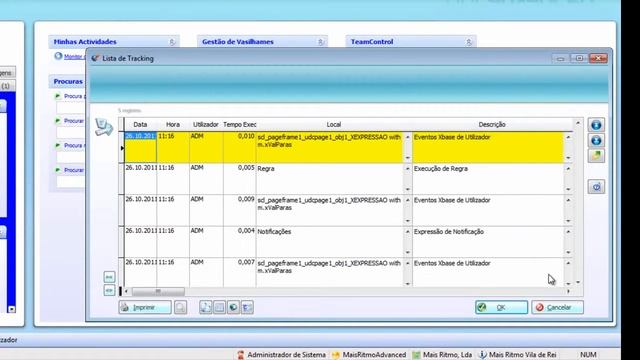Click the globe icon in bottom toolbar
Viewport: 640px width, 360px height.
point(233,307)
